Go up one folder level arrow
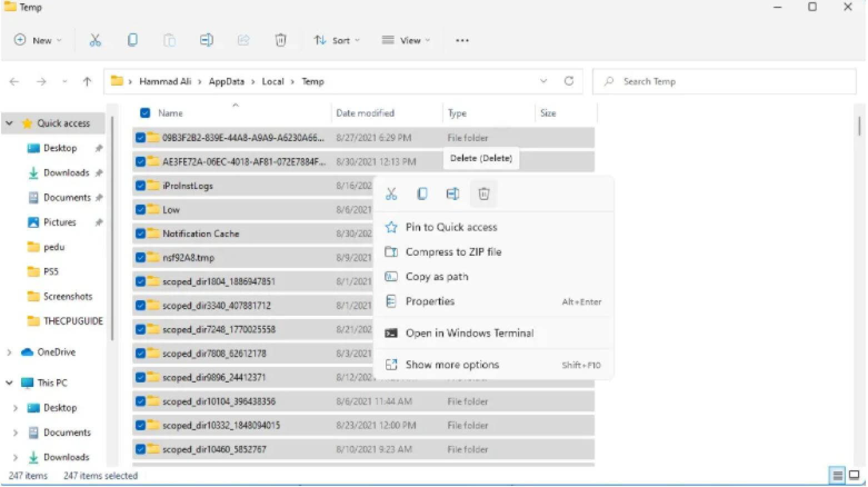 coord(87,82)
